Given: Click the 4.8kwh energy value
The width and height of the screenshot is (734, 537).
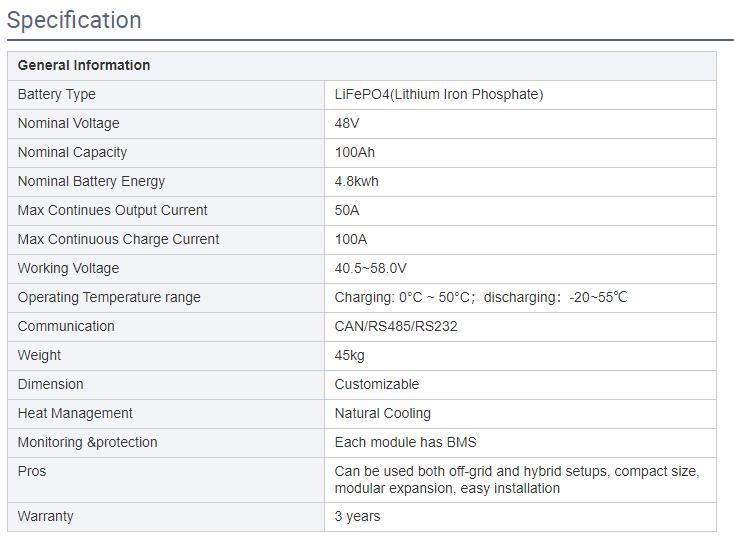Looking at the screenshot, I should coord(357,181).
